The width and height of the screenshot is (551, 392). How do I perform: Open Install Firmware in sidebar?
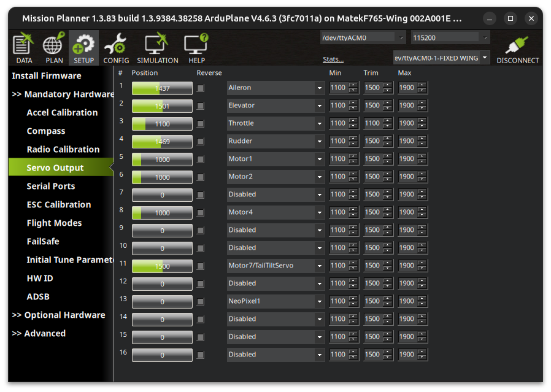pyautogui.click(x=47, y=76)
